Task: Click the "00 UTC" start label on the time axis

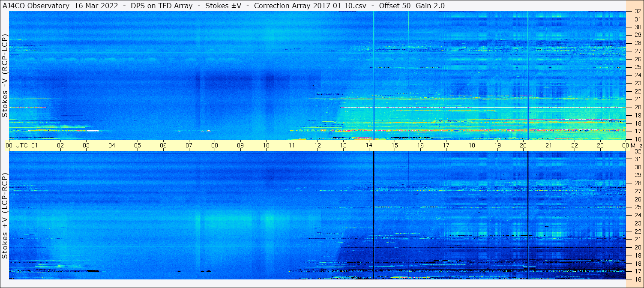Action: coord(17,145)
